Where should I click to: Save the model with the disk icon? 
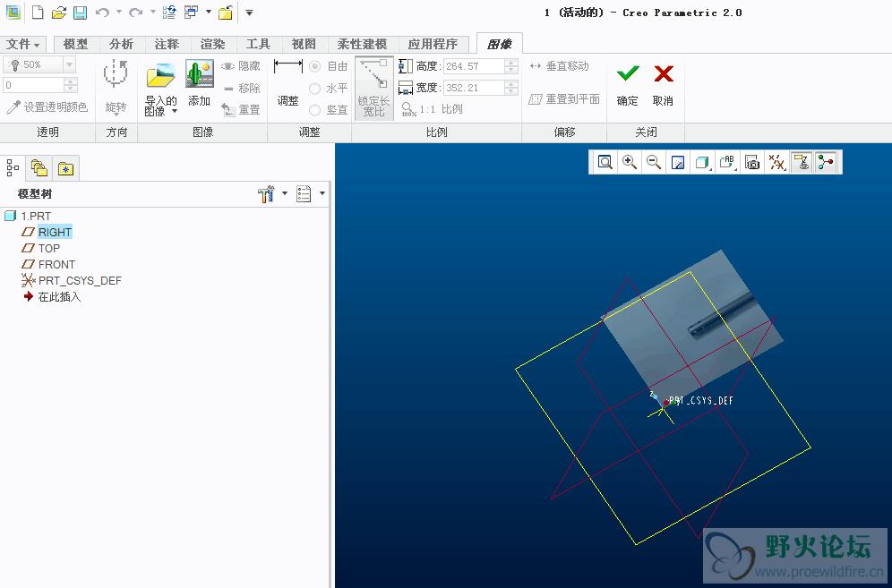click(81, 12)
